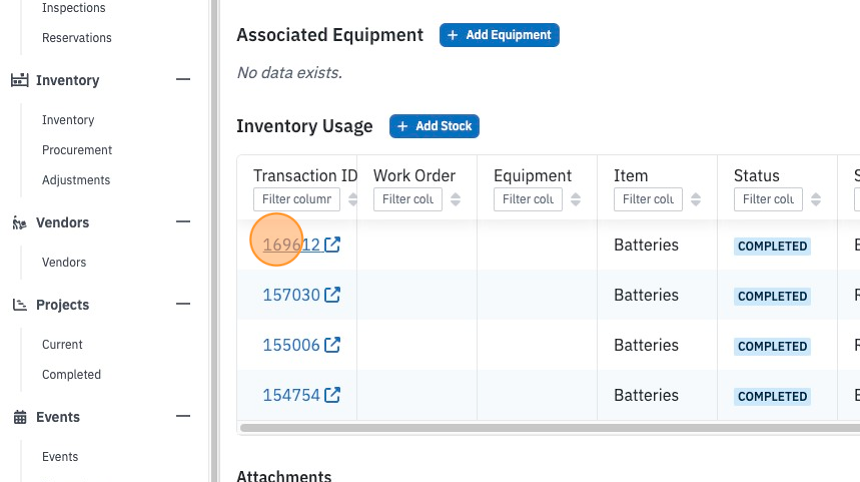The width and height of the screenshot is (860, 482).
Task: Click COMPLETED badge in row 154754
Action: (772, 396)
